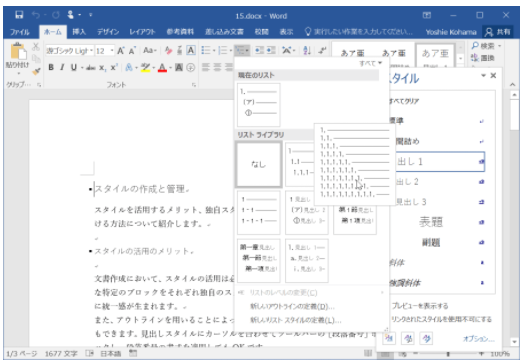
Task: Click 新しいリスト スタイルの定義
Action: tap(296, 320)
